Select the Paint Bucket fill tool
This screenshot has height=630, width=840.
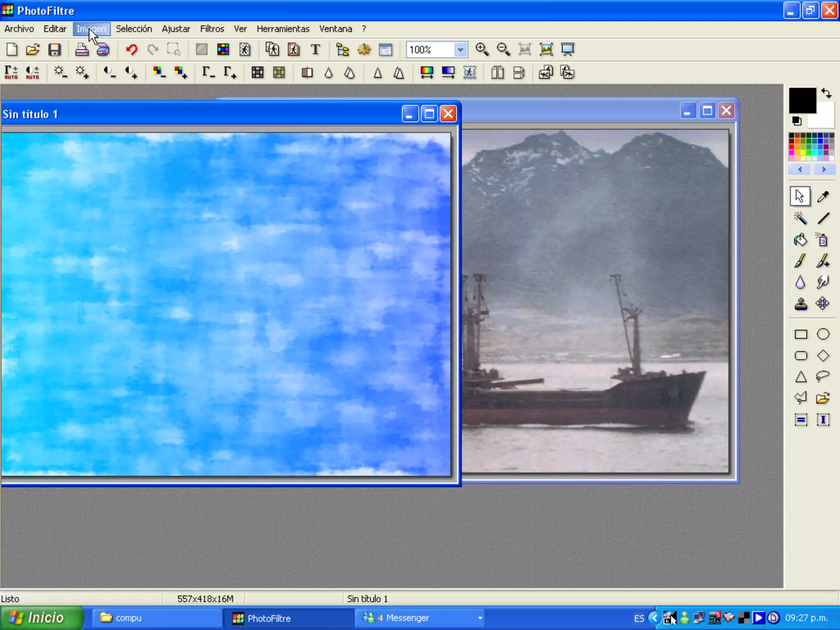pos(800,240)
